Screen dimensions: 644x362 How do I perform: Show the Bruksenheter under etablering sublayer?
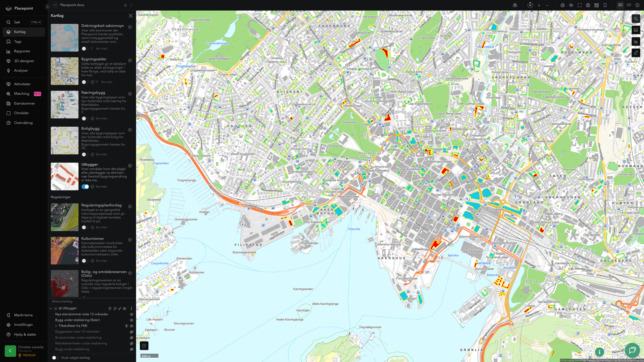[131, 338]
